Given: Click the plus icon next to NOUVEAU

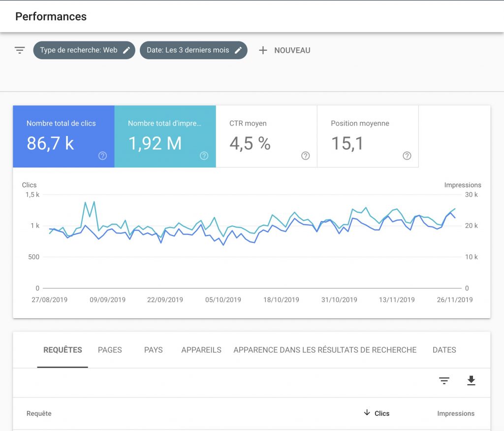Looking at the screenshot, I should click(x=263, y=50).
